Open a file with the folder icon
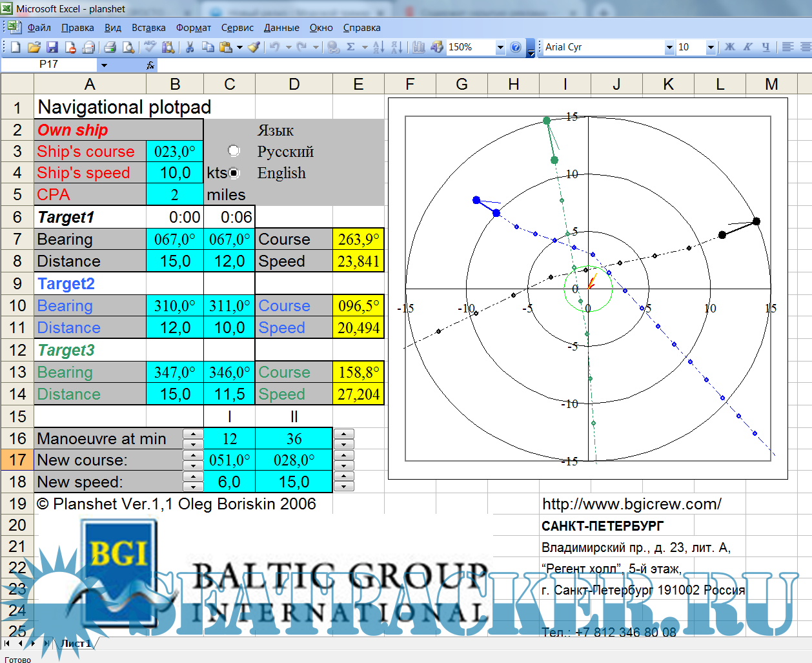Screen dimensions: 812x663 [x=34, y=47]
